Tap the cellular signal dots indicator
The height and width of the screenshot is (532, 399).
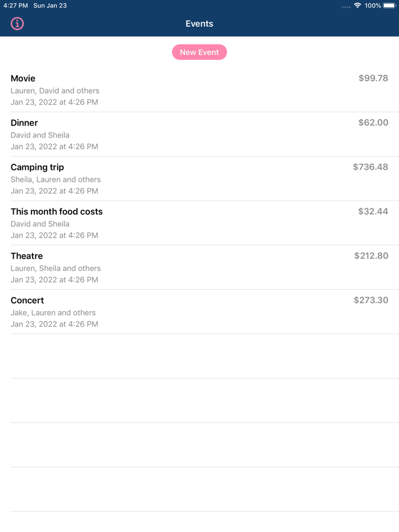[345, 6]
